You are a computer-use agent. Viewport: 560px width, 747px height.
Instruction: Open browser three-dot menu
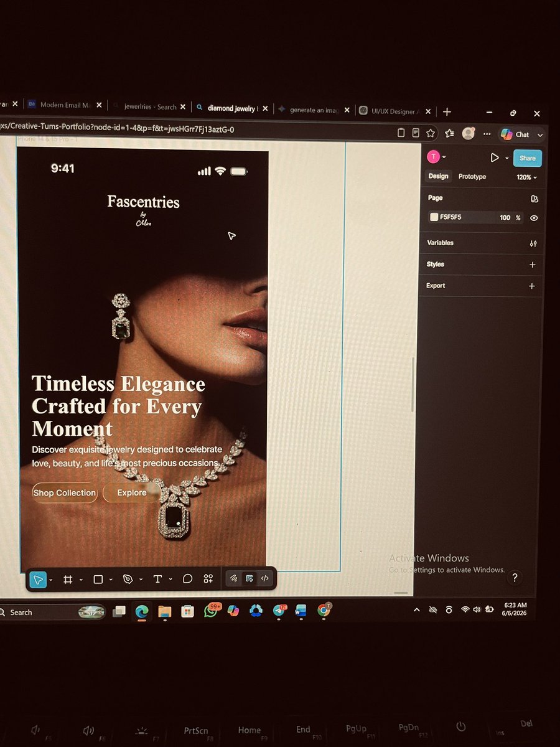(x=487, y=134)
